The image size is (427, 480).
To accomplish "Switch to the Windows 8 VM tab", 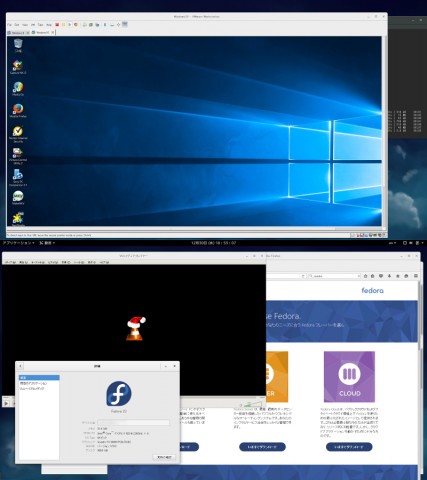I will click(x=18, y=33).
